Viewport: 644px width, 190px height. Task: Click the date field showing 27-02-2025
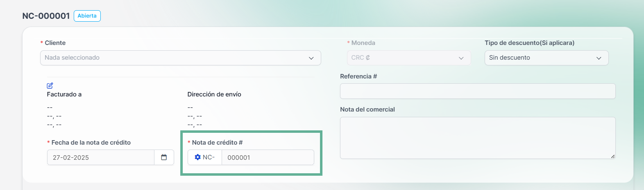pos(101,157)
